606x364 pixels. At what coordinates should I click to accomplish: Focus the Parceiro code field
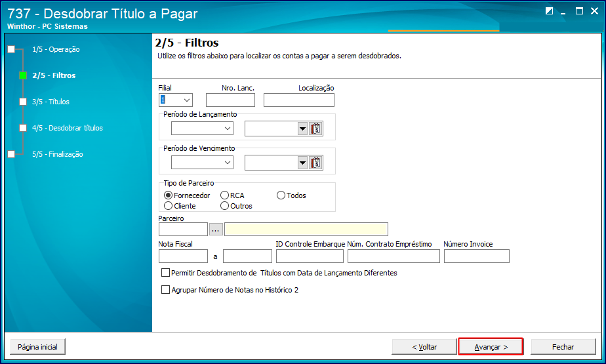point(183,229)
